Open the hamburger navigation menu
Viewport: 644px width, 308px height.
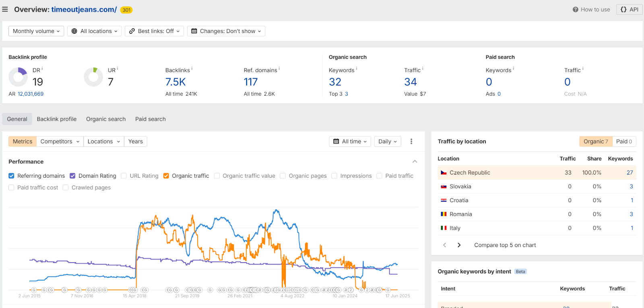[5, 9]
